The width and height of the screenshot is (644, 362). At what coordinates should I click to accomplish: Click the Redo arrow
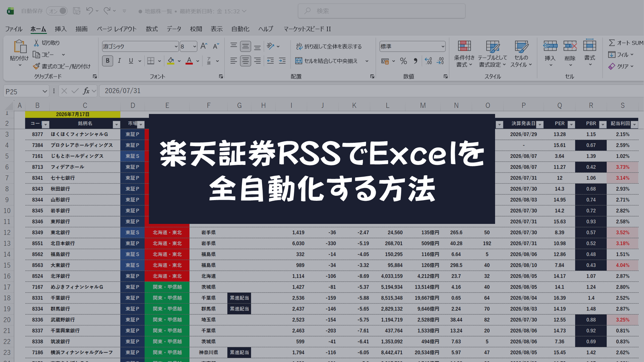pos(107,11)
